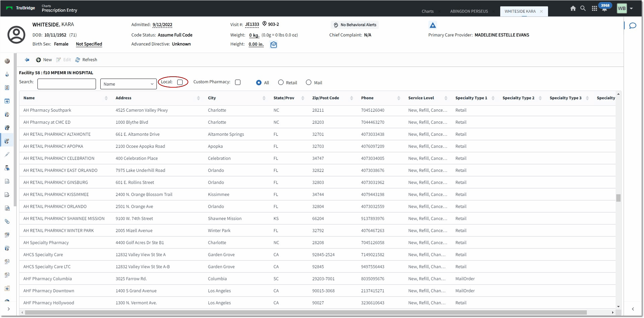This screenshot has height=318, width=644.
Task: Click the patient profile avatar
Action: (x=16, y=35)
